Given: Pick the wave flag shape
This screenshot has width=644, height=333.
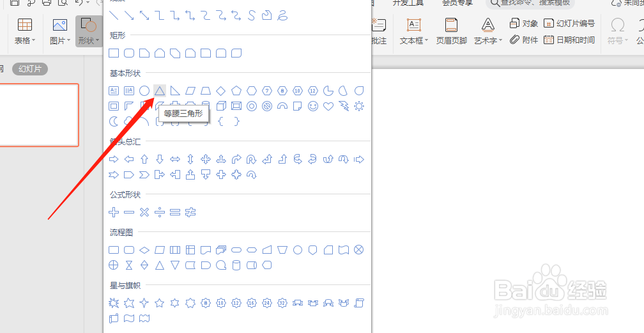Looking at the screenshot, I should tap(129, 318).
